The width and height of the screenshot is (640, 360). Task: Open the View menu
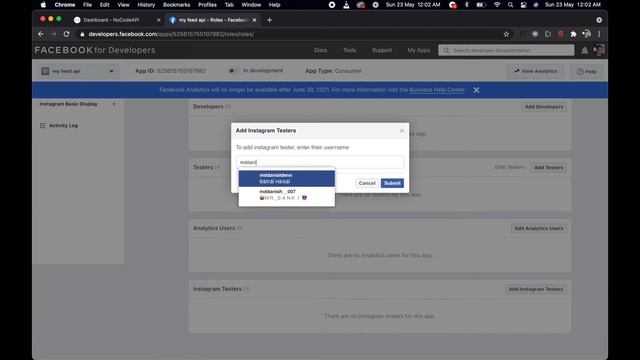click(123, 5)
